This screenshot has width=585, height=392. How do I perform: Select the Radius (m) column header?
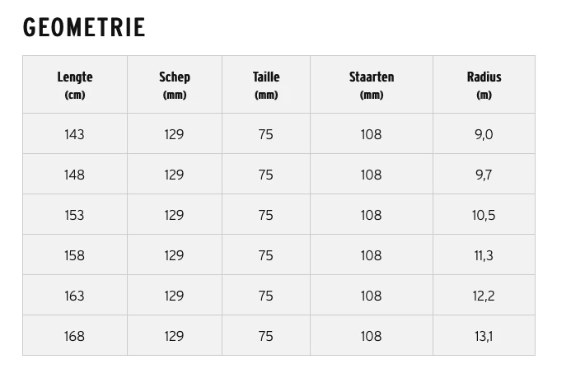click(x=484, y=85)
